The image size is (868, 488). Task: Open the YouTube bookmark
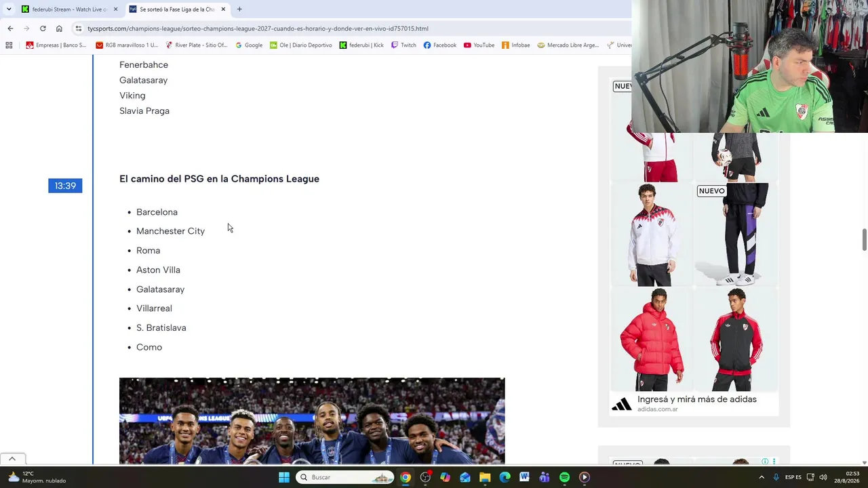tap(479, 45)
